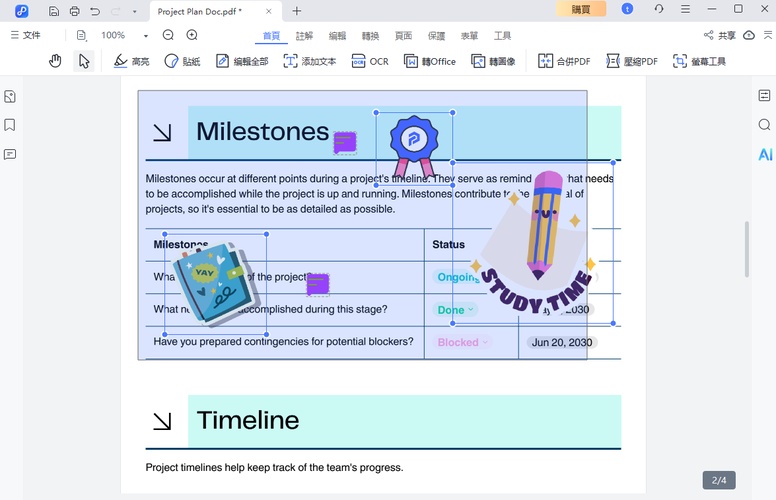Select the purple comment note near Milestones heading
776x500 pixels.
pos(345,142)
